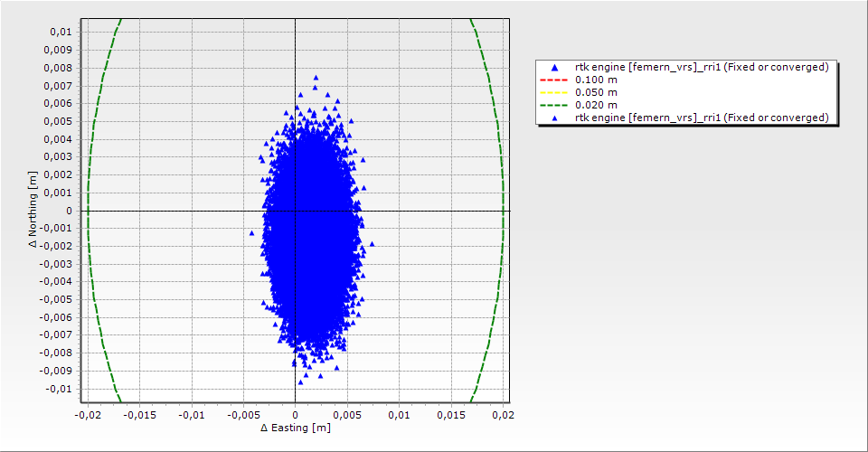Click the first rtk engine legend entry text
The image size is (868, 452).
pos(702,67)
